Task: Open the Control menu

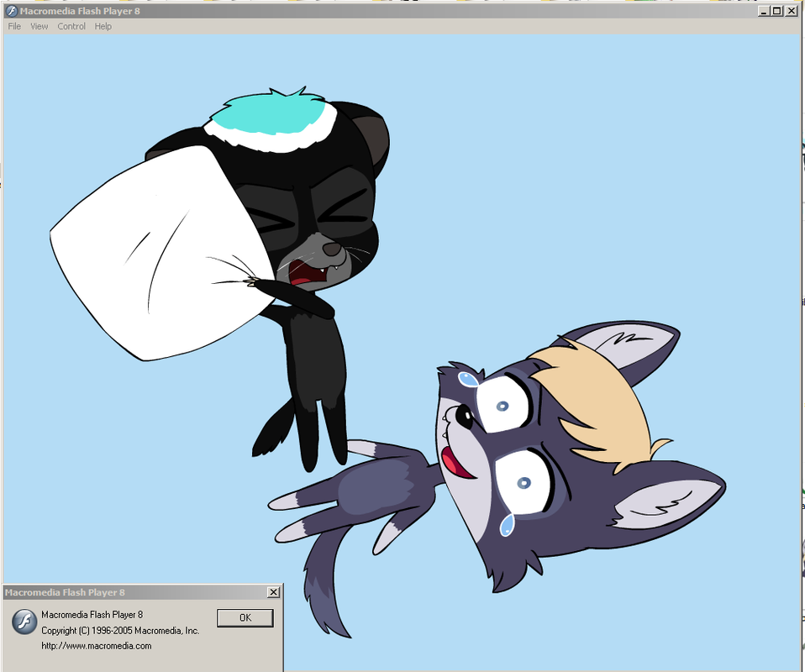Action: pyautogui.click(x=71, y=26)
